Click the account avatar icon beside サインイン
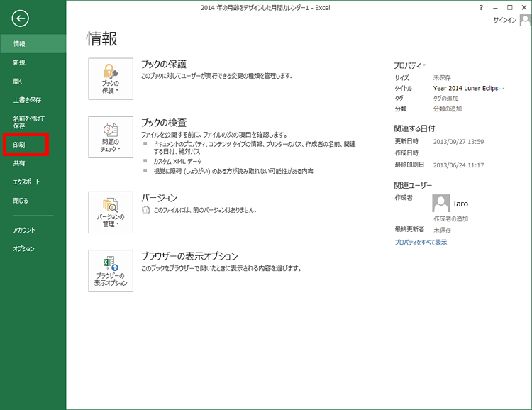Screen dimensions: 532x410 pyautogui.click(x=525, y=20)
